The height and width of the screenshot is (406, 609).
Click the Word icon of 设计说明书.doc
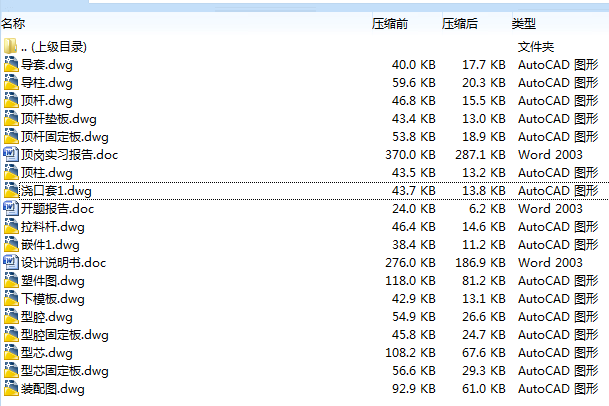11,263
